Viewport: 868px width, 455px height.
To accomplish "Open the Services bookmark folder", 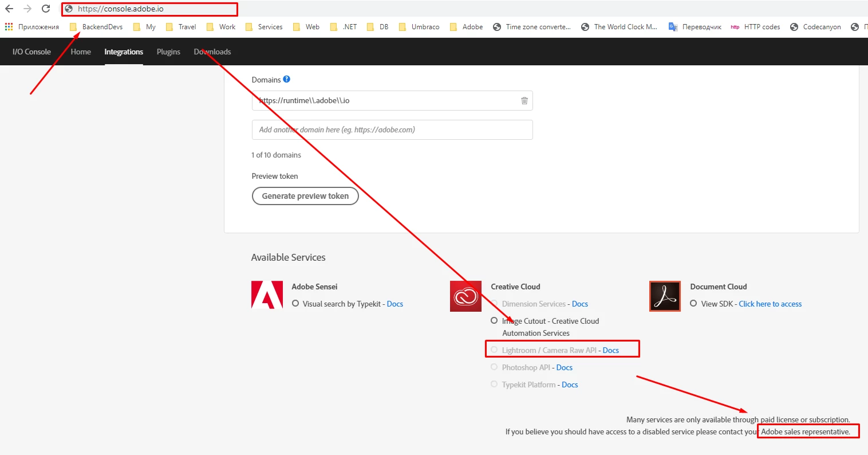I will point(264,27).
